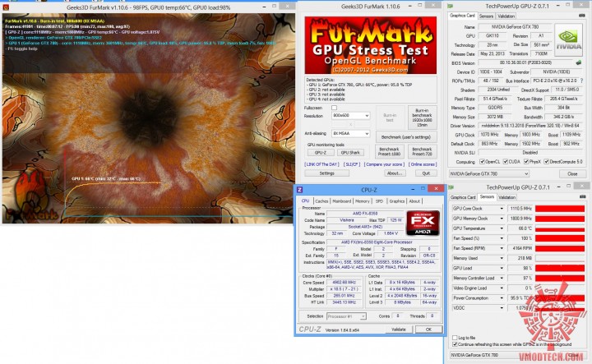Open the Memory Controller Load dropdown arrow

502,279
